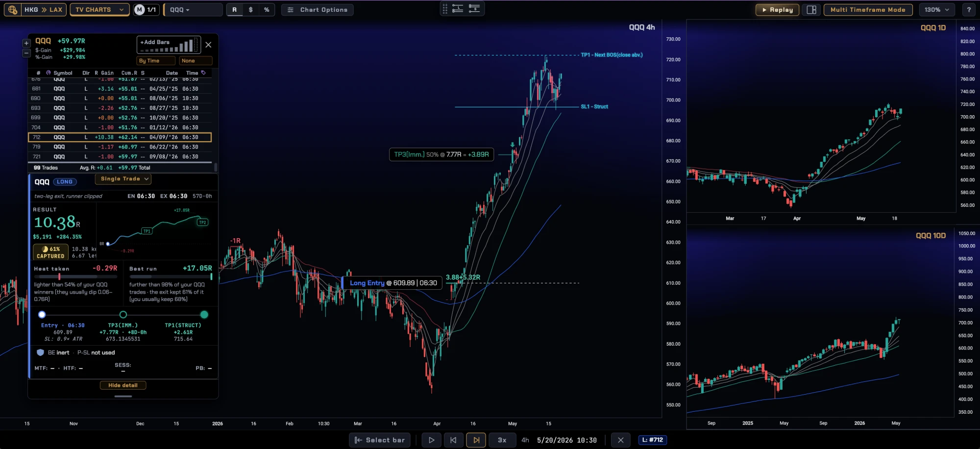Screen dimensions: 980x449
Task: Select trade row 721 dated 09/08/'26
Action: tap(120, 157)
